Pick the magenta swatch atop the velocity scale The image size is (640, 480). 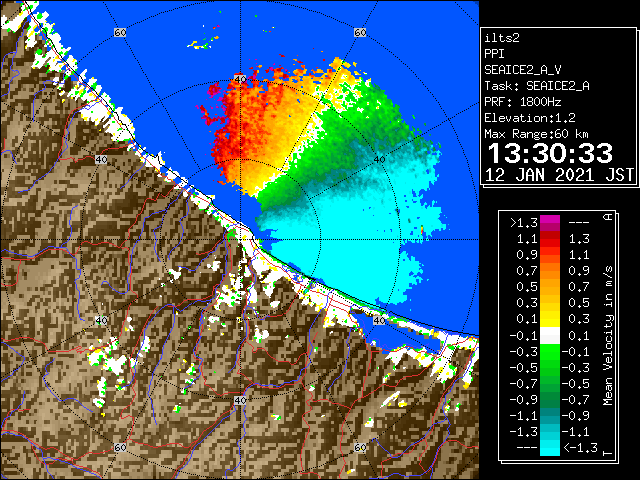pyautogui.click(x=550, y=221)
